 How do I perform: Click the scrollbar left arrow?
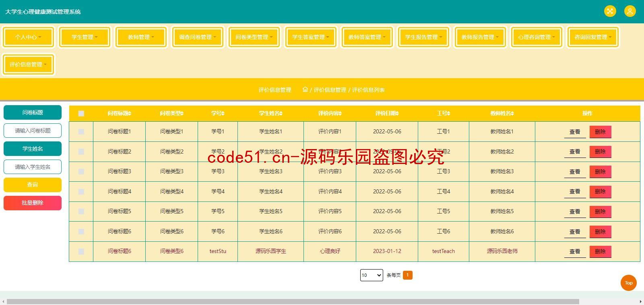3,302
